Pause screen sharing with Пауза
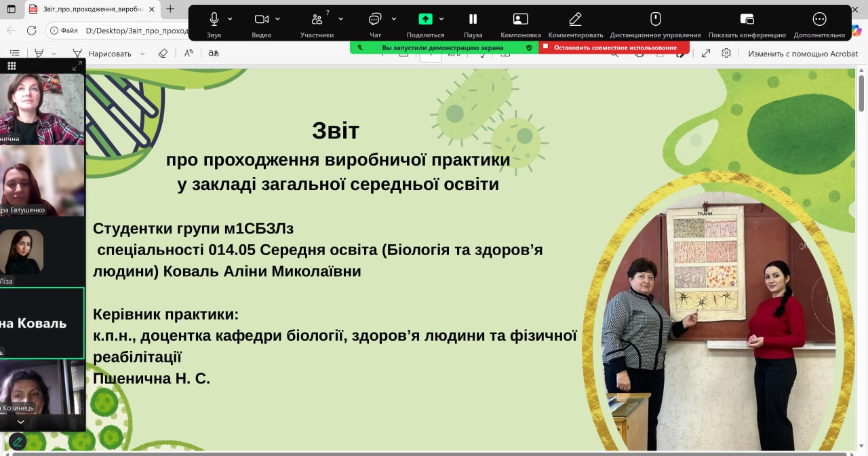Screen dimensions: 868x456 pos(473,19)
